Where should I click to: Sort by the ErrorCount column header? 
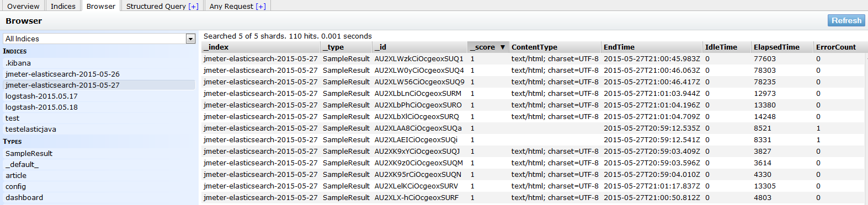pos(839,47)
